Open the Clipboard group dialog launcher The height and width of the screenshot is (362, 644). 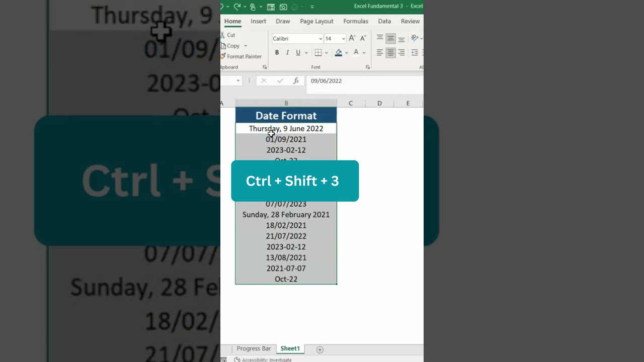(265, 67)
